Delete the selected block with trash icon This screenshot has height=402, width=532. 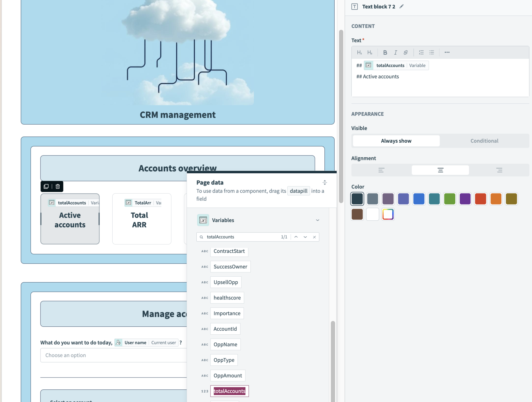[x=58, y=186]
